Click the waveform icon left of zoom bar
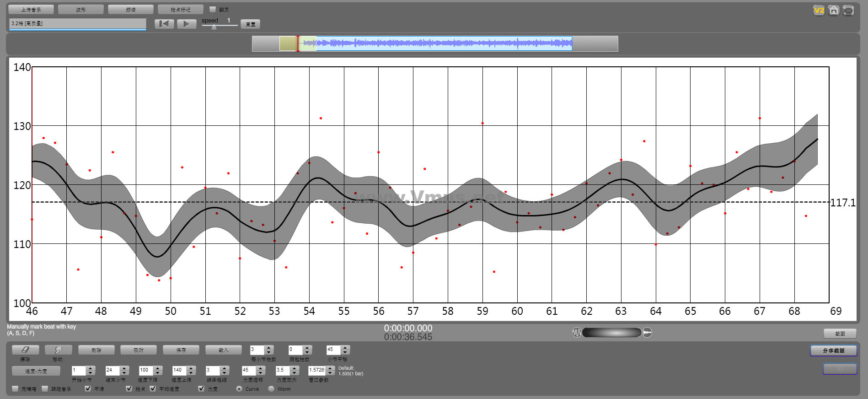Image resolution: width=868 pixels, height=399 pixels. (x=577, y=333)
